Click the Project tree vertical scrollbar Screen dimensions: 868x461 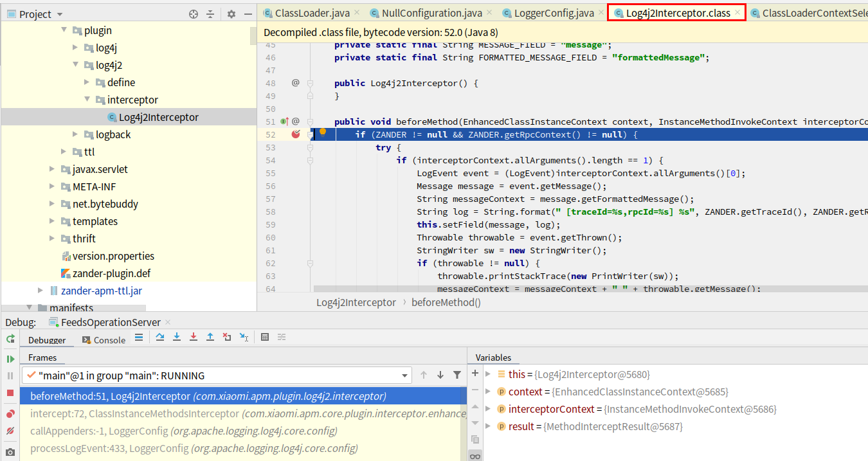253,36
